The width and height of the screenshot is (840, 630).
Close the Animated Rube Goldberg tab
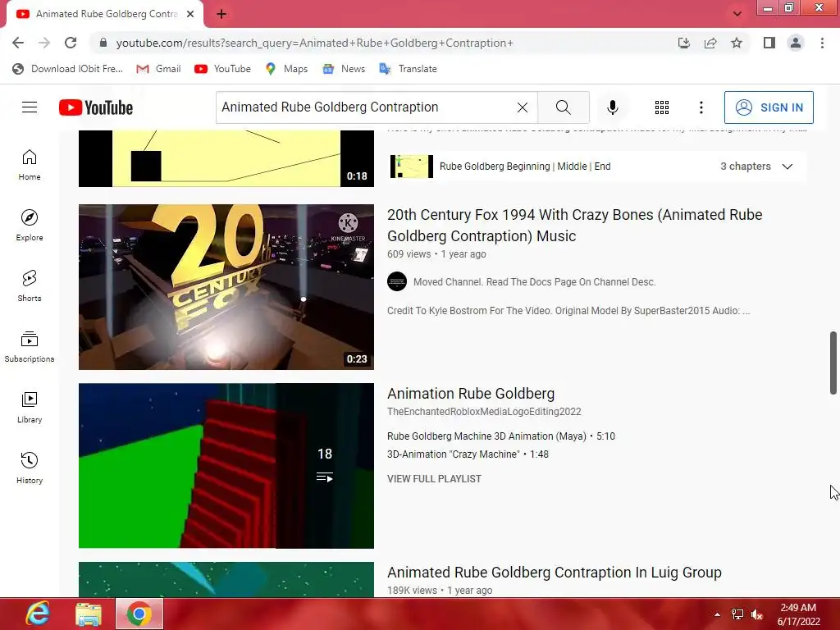pos(190,14)
